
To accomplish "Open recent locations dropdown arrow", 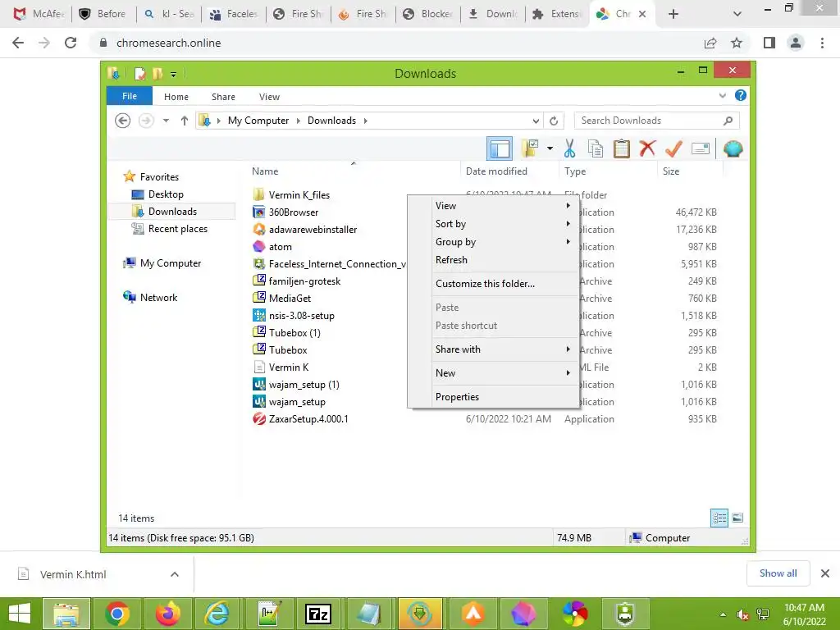I will click(x=166, y=121).
